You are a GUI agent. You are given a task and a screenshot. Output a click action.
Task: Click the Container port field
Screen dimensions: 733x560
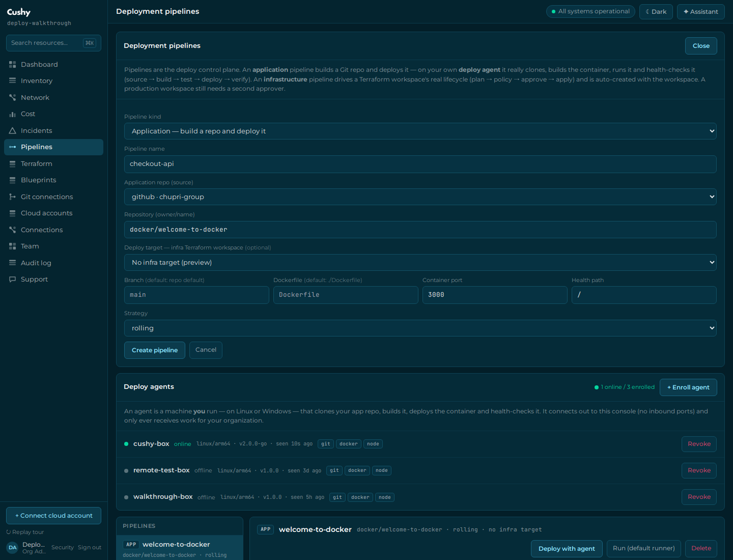click(x=495, y=295)
